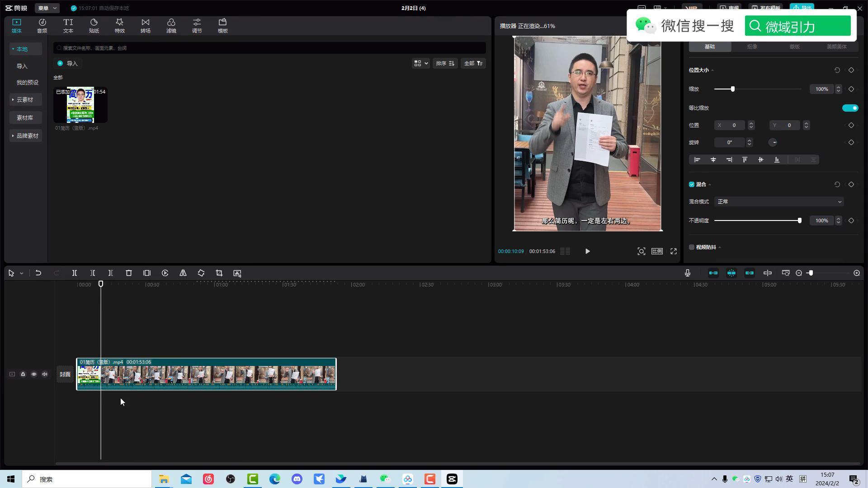Select the crop tool

click(x=219, y=273)
